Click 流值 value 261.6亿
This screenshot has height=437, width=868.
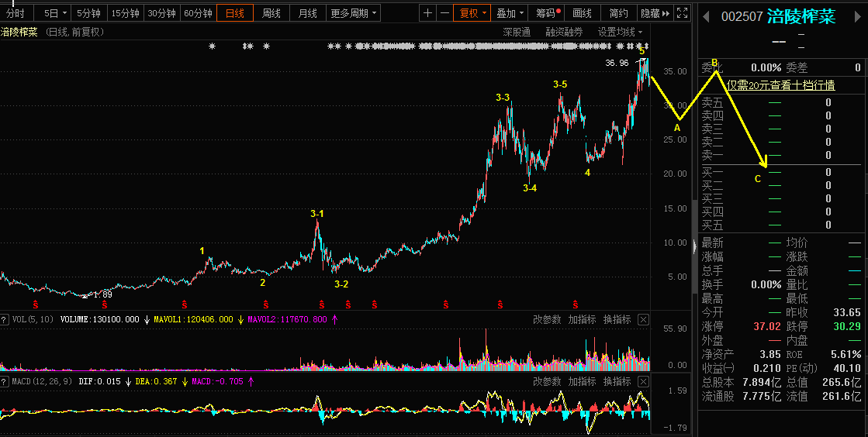842,396
